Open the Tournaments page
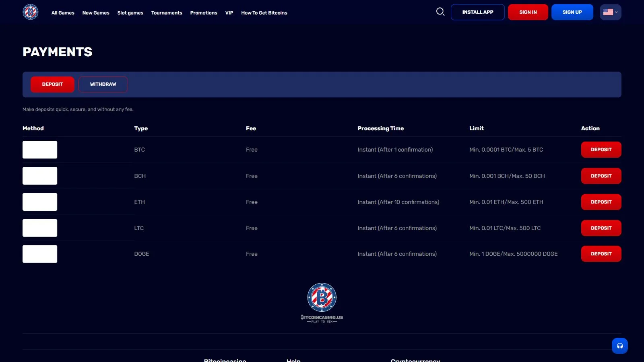Screen dimensions: 644x362 (x=167, y=13)
